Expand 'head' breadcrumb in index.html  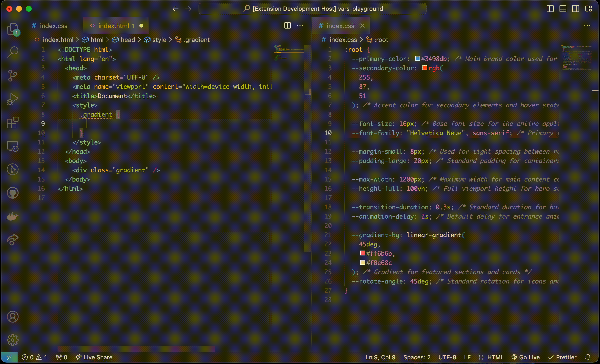click(x=128, y=40)
